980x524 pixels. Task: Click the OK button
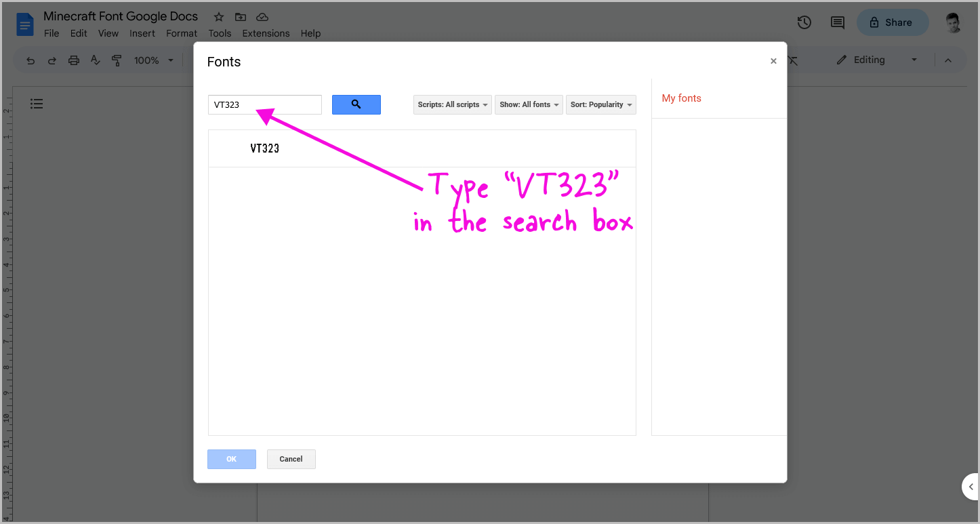click(232, 459)
